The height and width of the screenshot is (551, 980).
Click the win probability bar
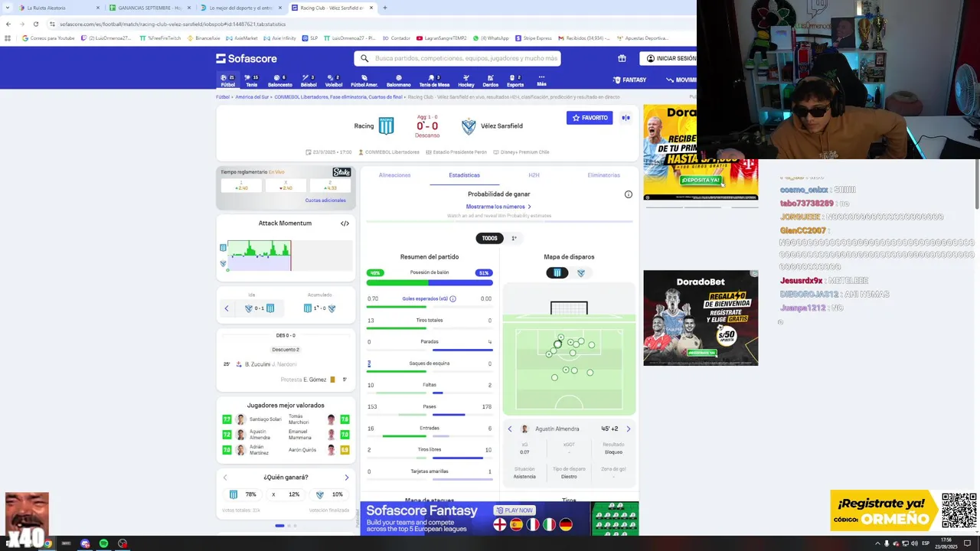pos(499,222)
